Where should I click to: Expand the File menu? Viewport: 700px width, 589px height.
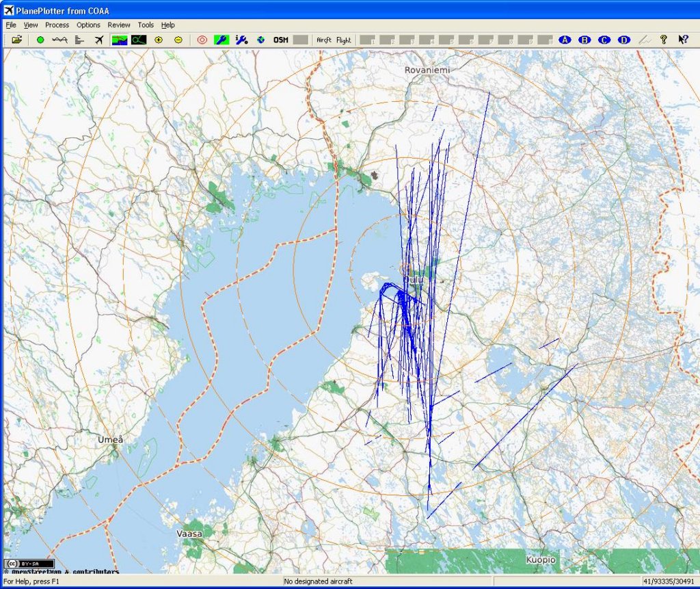click(x=11, y=25)
